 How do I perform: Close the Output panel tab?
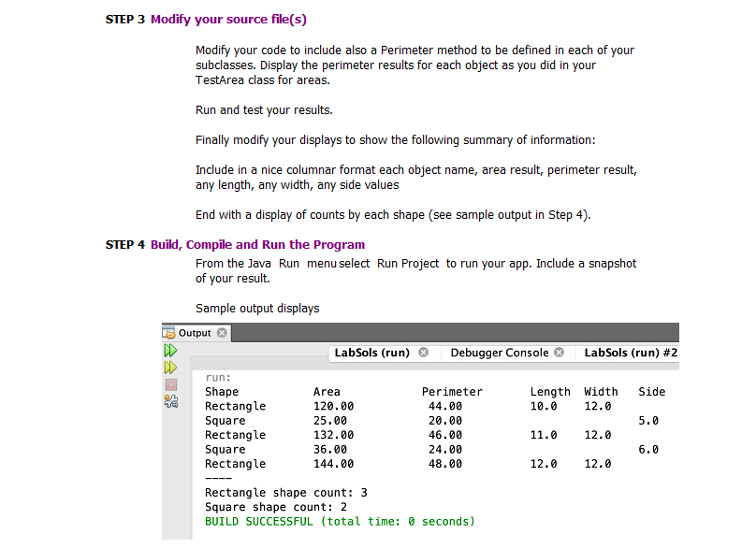click(222, 332)
